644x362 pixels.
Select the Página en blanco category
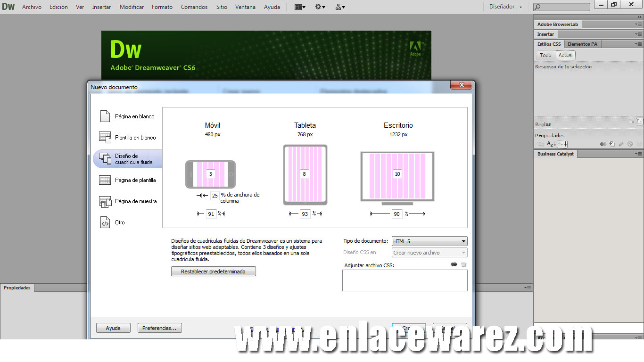[x=127, y=116]
